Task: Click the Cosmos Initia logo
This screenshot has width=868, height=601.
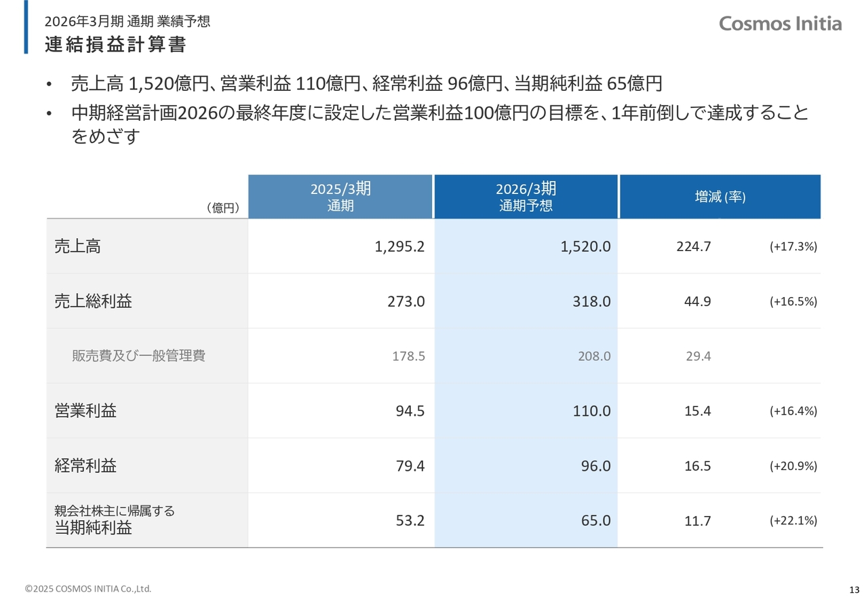Action: pos(781,24)
